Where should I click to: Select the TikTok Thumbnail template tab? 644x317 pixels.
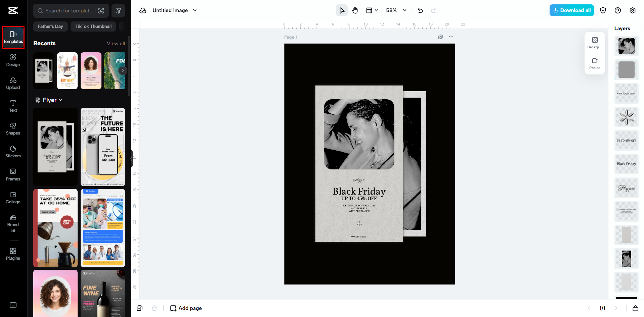coord(93,26)
